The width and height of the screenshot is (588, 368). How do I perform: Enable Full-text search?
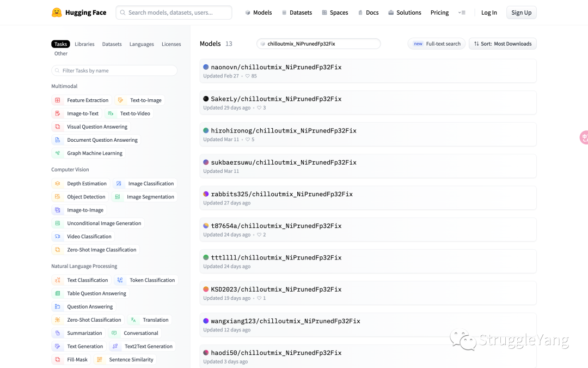click(437, 44)
